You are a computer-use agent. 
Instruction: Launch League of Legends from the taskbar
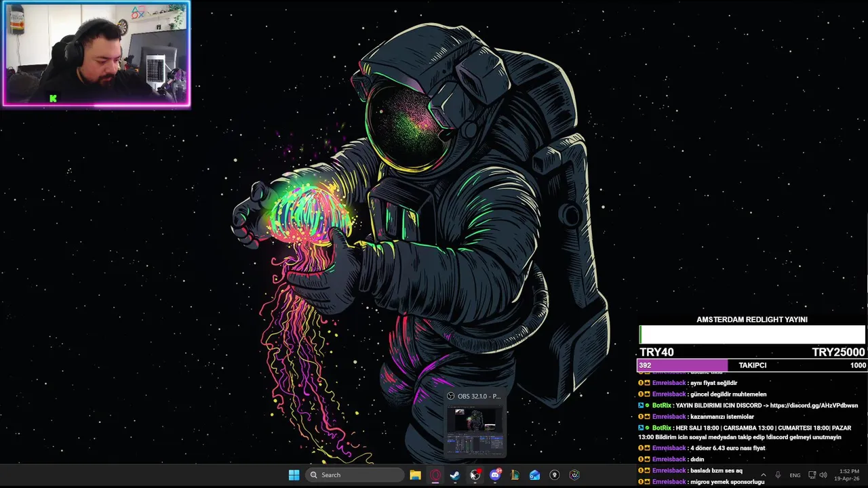click(515, 475)
